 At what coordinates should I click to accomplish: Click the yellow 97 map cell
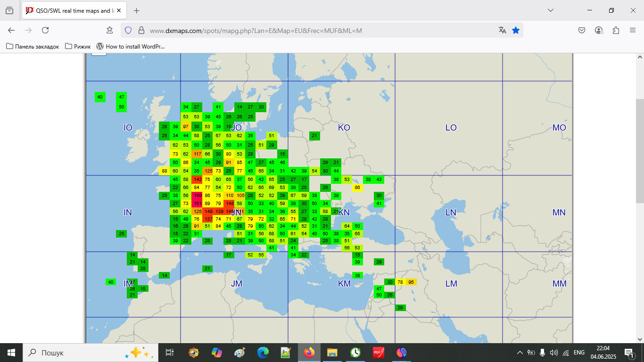186,127
